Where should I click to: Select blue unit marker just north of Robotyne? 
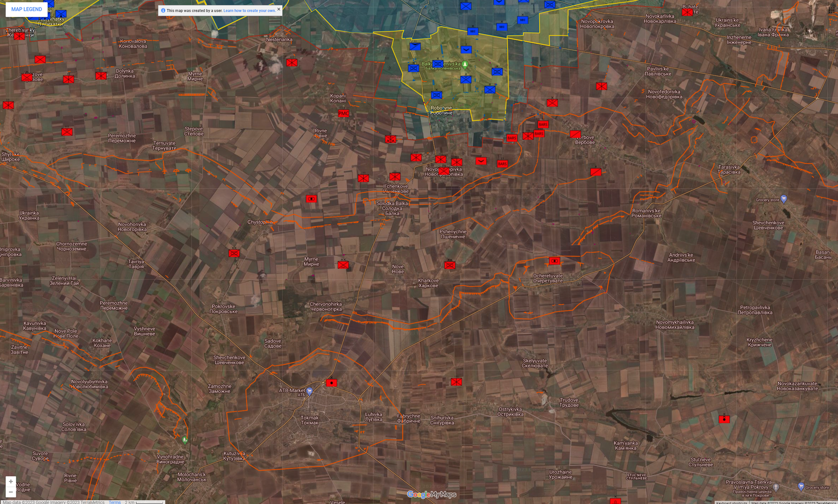(436, 95)
